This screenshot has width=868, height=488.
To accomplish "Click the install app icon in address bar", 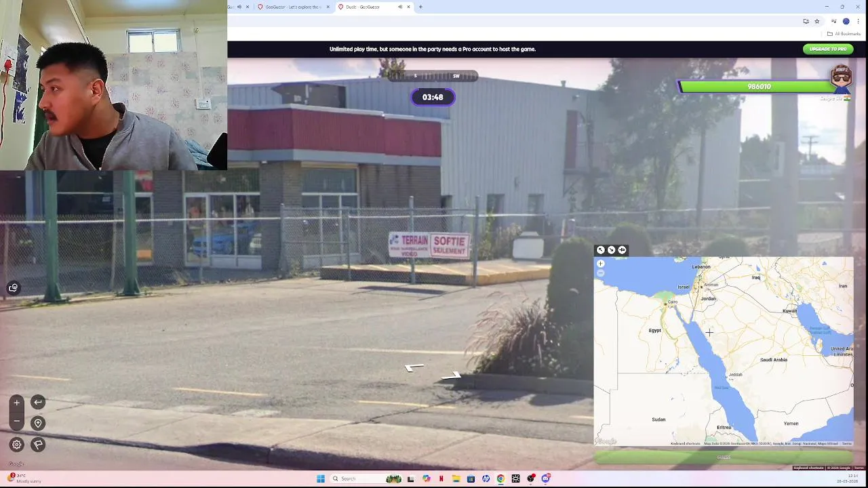I will click(806, 21).
